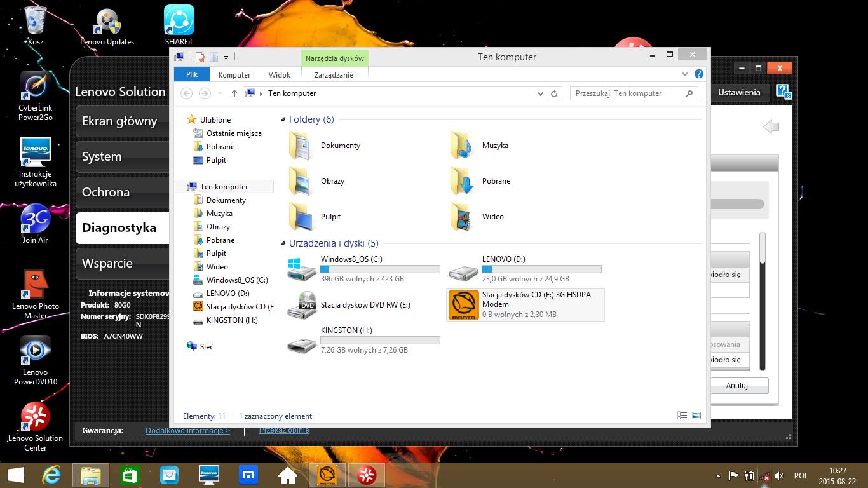Open the Widok ribbon tab

[280, 75]
